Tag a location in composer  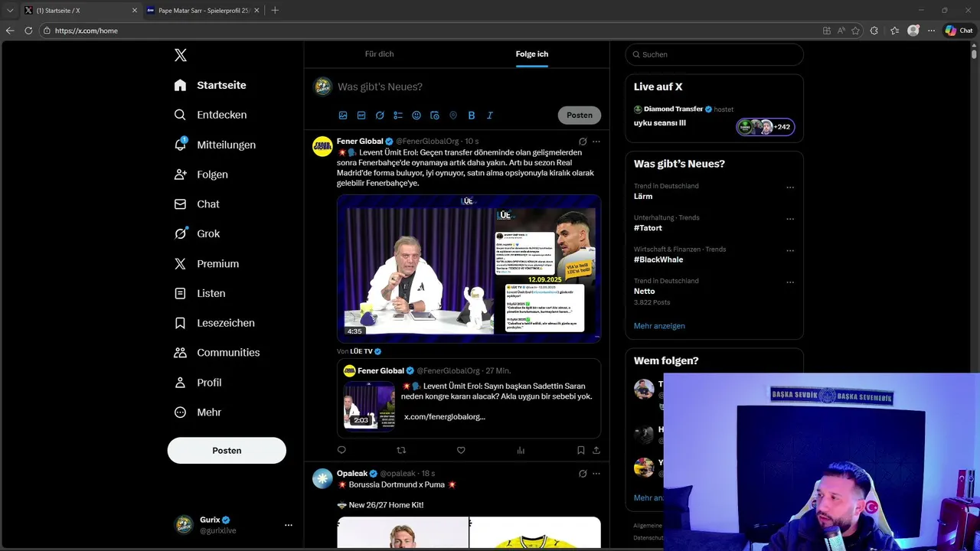click(x=453, y=116)
